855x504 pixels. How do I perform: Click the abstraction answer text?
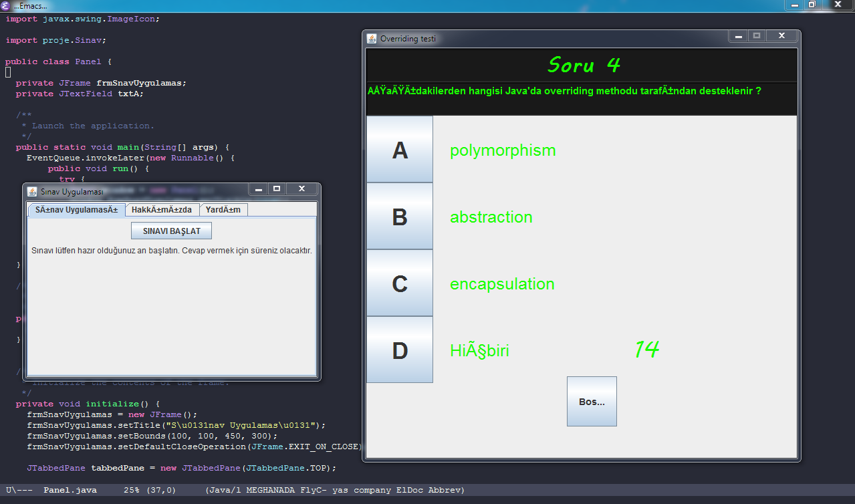point(491,217)
